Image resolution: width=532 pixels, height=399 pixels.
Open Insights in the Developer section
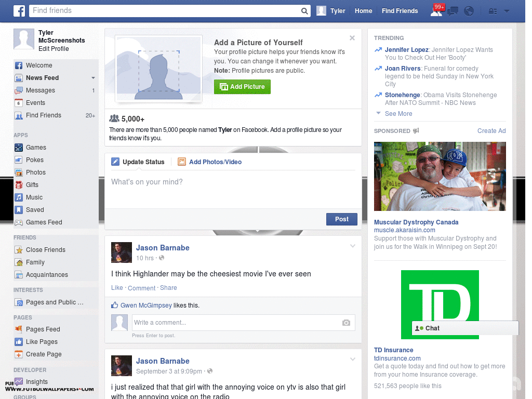click(x=37, y=382)
